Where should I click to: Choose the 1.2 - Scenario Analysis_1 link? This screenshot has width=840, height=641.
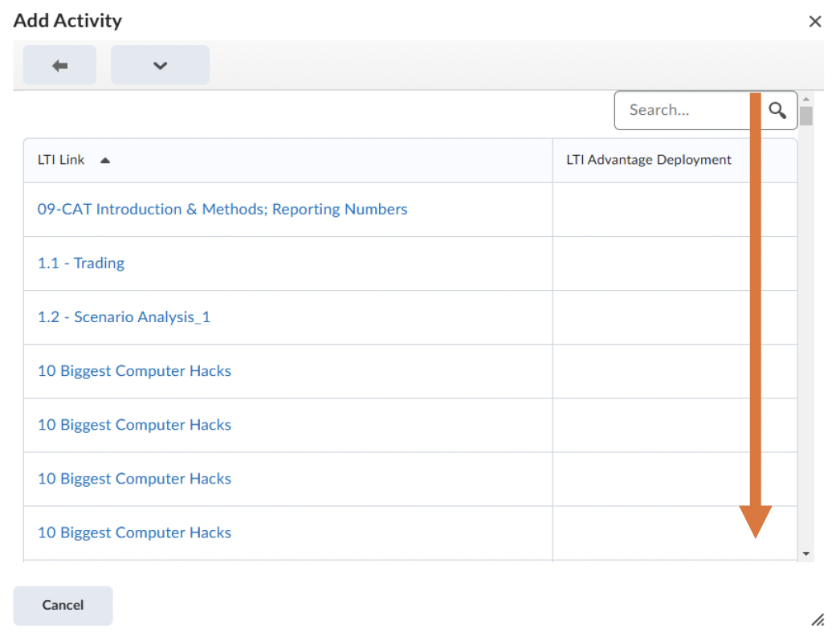(124, 317)
